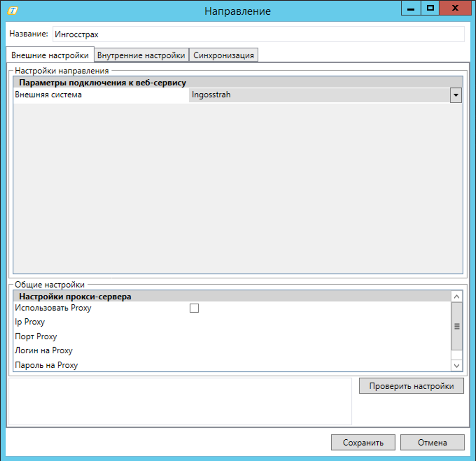Close the Направление dialog window

pyautogui.click(x=455, y=8)
